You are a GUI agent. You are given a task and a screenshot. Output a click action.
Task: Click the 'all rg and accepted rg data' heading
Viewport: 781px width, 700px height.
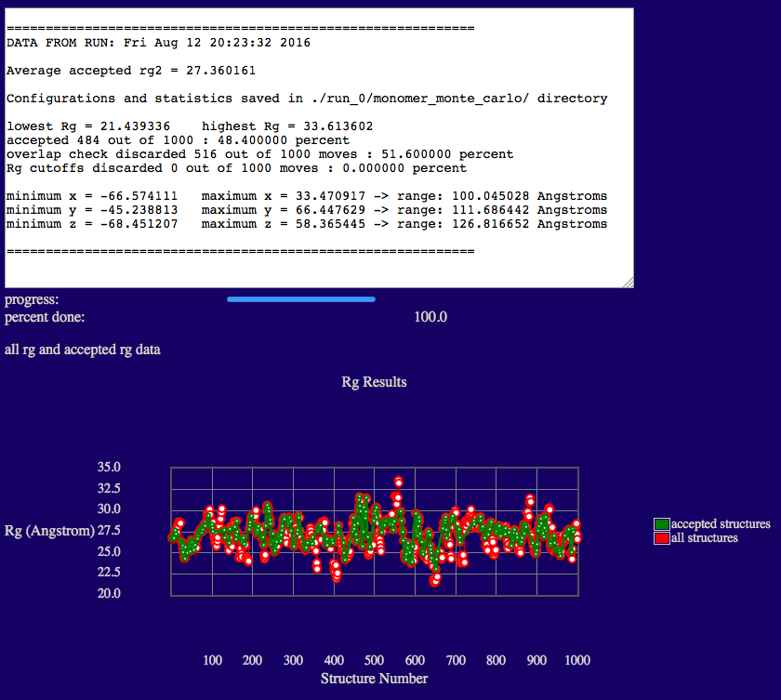tap(83, 350)
